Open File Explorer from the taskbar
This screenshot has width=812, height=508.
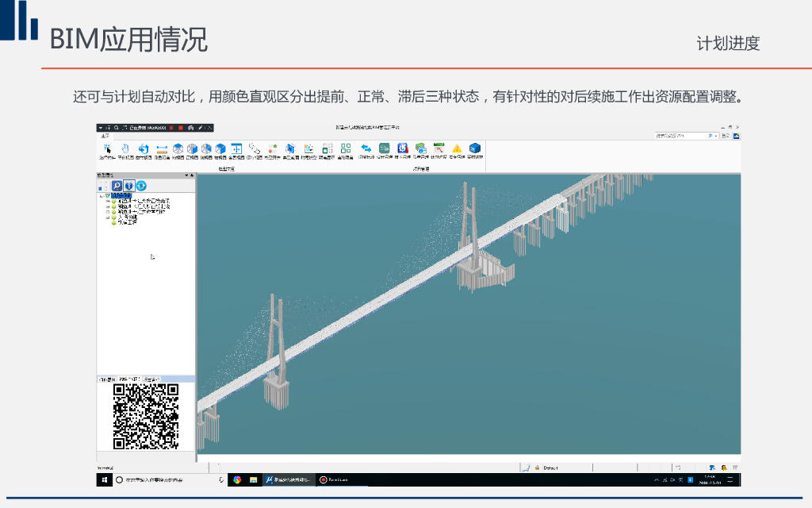coord(253,480)
